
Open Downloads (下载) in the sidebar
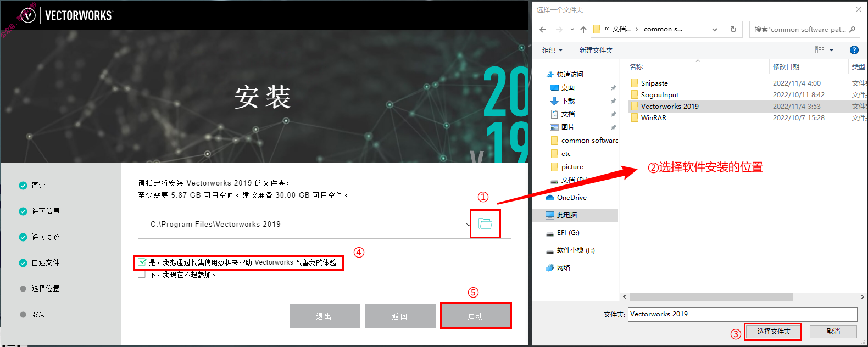pyautogui.click(x=567, y=101)
